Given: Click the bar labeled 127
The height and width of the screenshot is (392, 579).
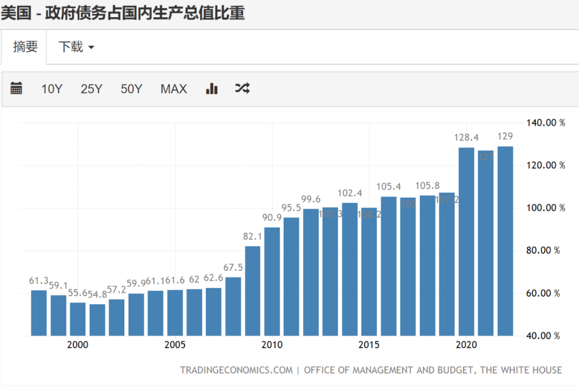Looking at the screenshot, I should coord(486,243).
